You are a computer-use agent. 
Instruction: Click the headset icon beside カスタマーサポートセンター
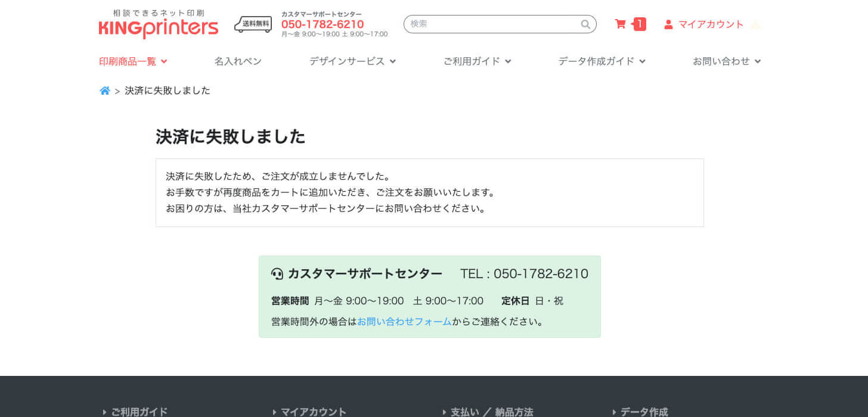(x=276, y=273)
